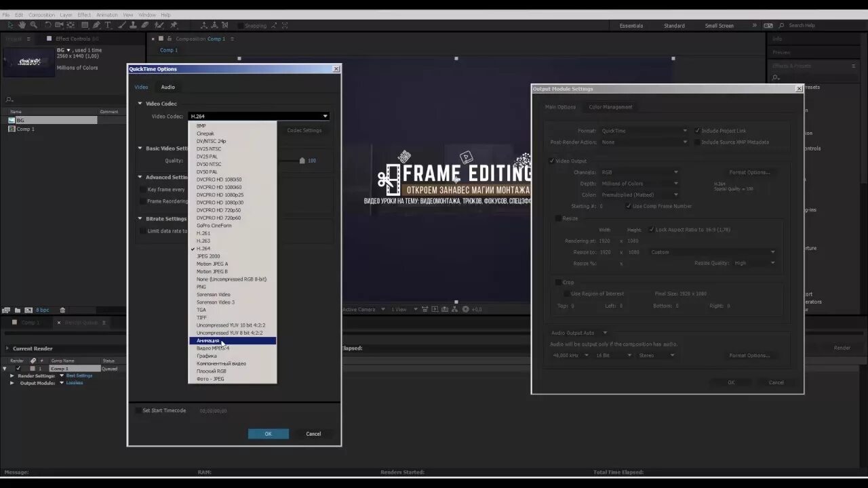The height and width of the screenshot is (488, 868).
Task: Select the Hand tool in toolbar
Action: point(22,25)
